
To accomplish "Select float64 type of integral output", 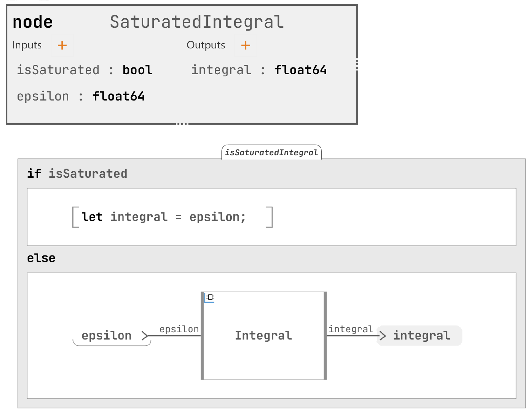I will pos(300,70).
